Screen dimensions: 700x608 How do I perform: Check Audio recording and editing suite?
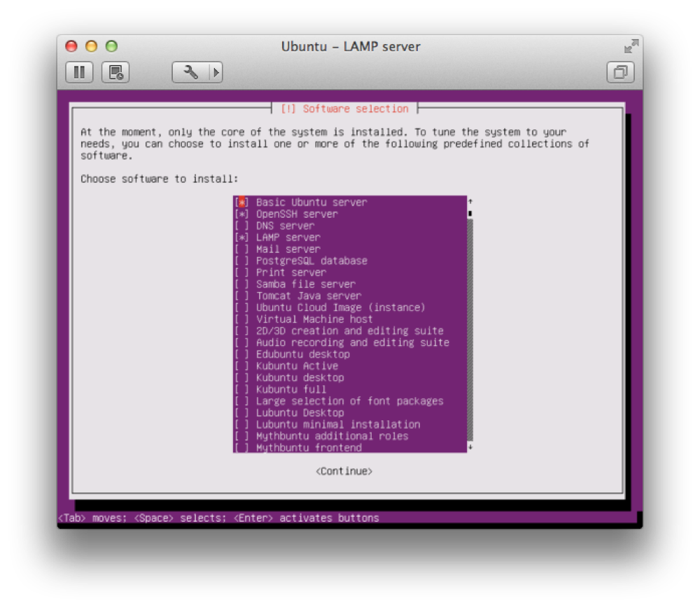pos(242,343)
